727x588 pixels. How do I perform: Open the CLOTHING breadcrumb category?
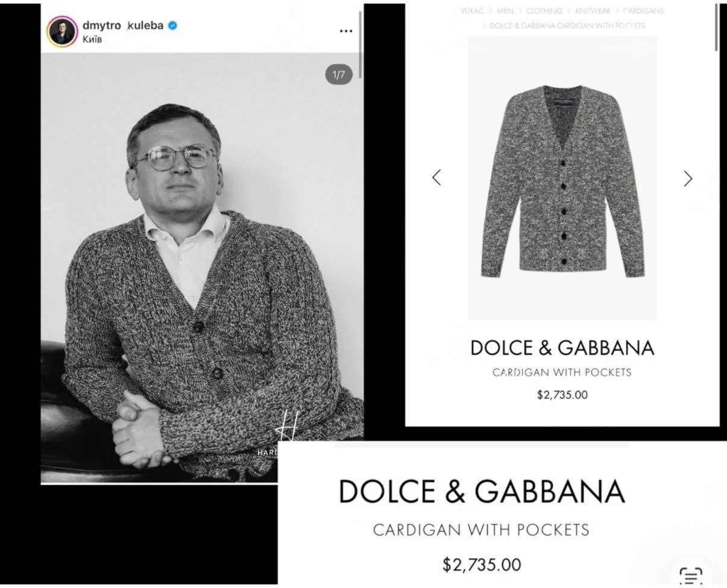[544, 11]
